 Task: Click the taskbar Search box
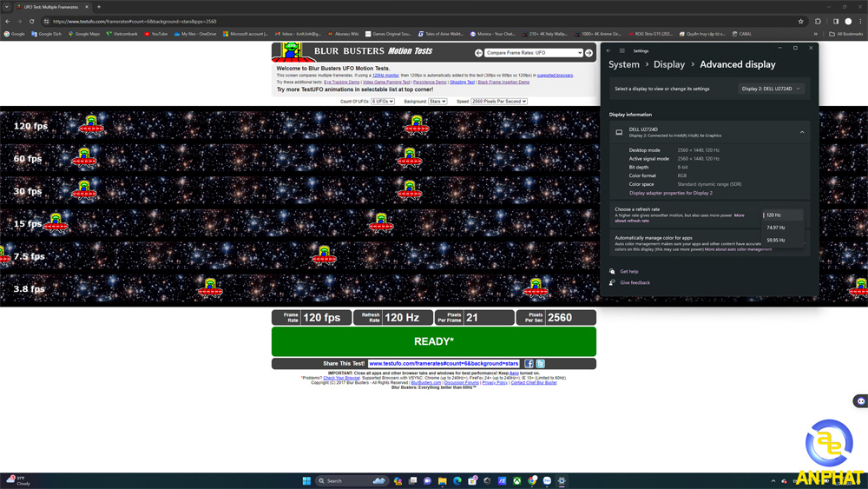click(x=351, y=480)
